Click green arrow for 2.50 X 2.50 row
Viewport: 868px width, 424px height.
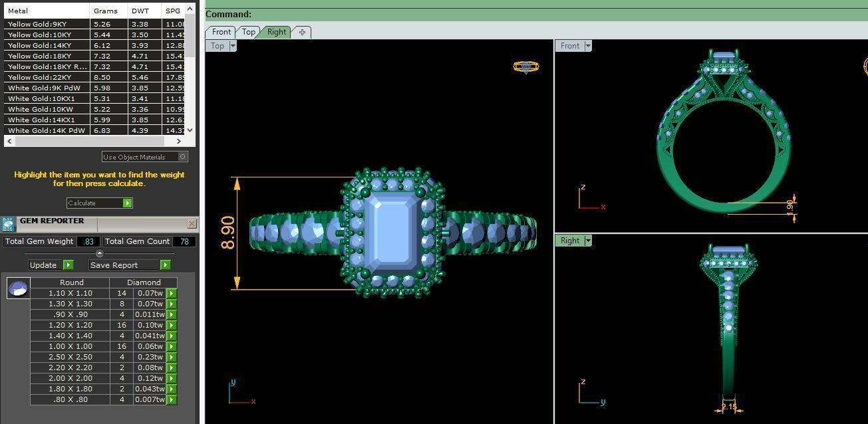click(172, 357)
